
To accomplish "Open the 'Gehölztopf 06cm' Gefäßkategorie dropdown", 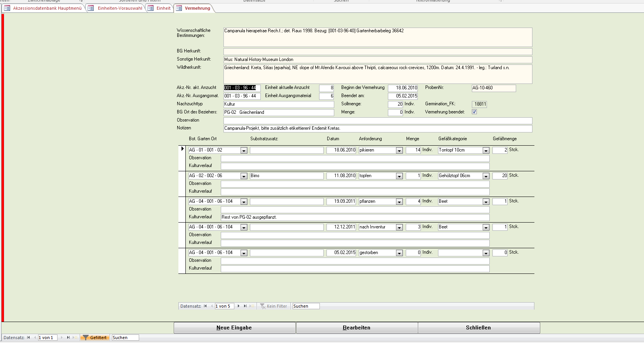I will (x=486, y=176).
